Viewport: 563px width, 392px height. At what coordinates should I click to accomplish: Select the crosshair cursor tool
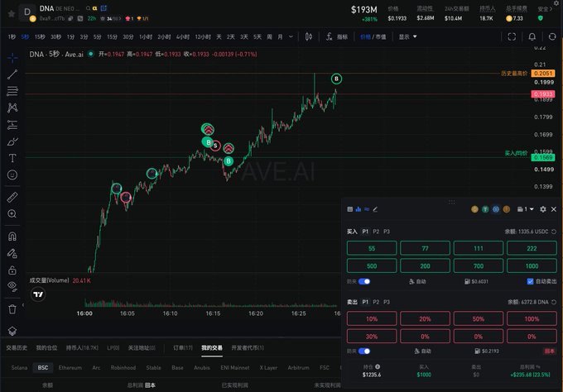point(12,57)
